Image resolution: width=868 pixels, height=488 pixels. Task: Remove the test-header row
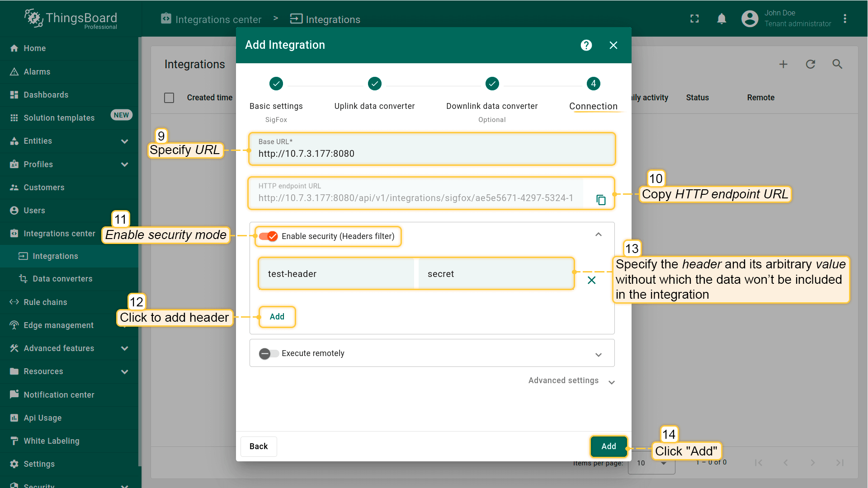[591, 280]
